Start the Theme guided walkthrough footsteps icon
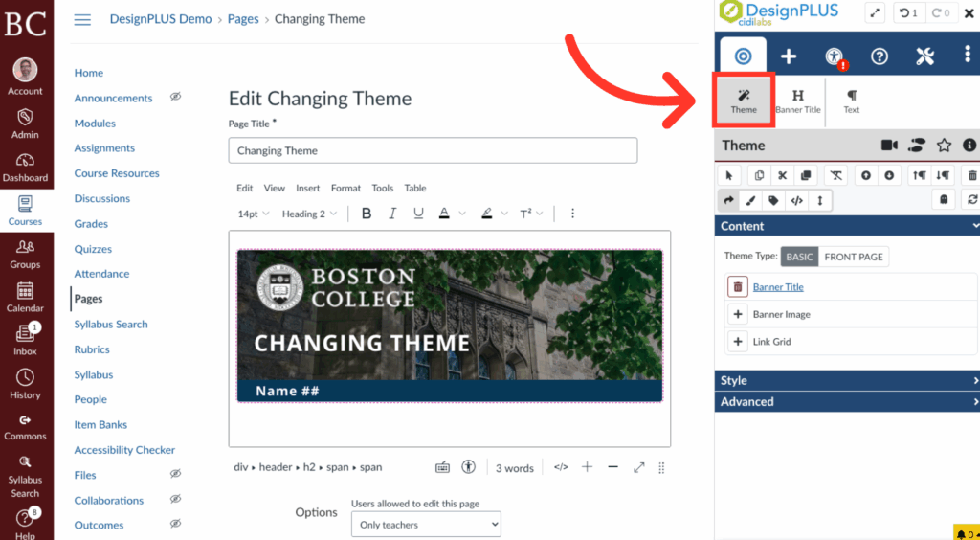The width and height of the screenshot is (980, 540). click(x=916, y=145)
